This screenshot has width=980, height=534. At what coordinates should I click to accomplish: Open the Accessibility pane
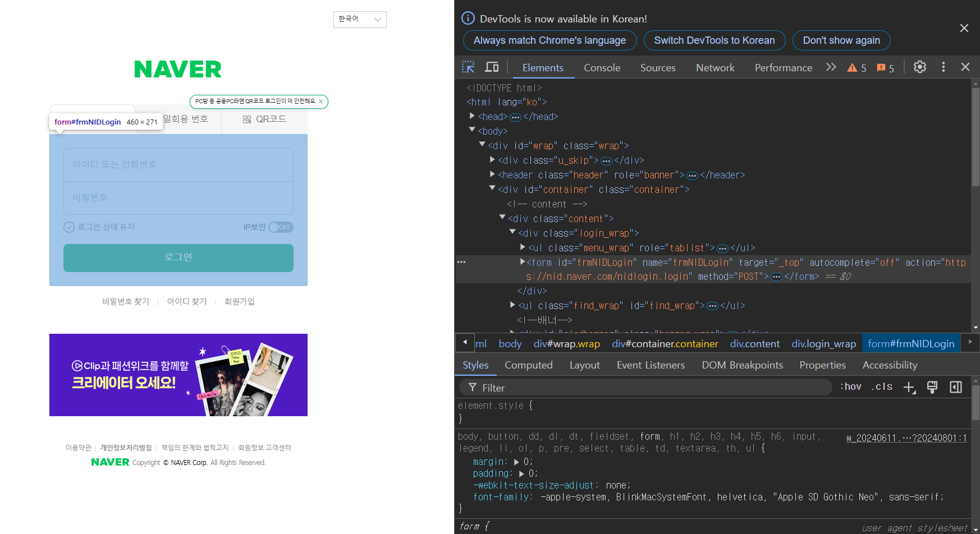click(x=890, y=365)
